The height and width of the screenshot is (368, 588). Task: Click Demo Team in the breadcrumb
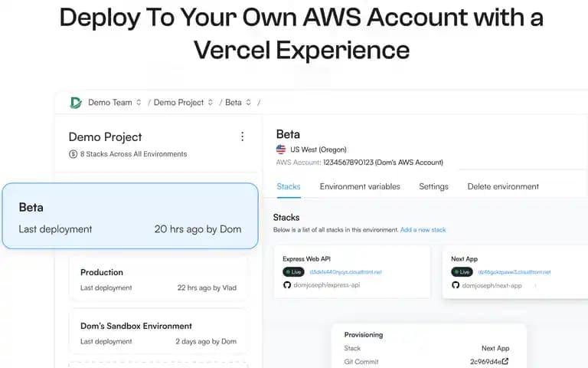(110, 102)
